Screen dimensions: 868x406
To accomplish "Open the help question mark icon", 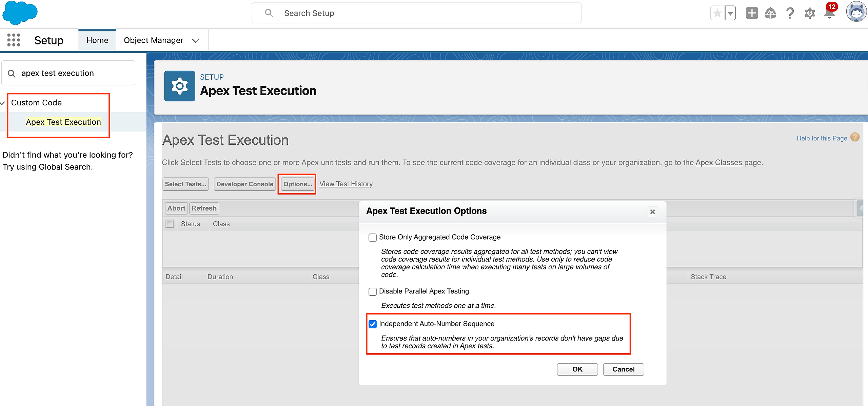I will point(790,13).
